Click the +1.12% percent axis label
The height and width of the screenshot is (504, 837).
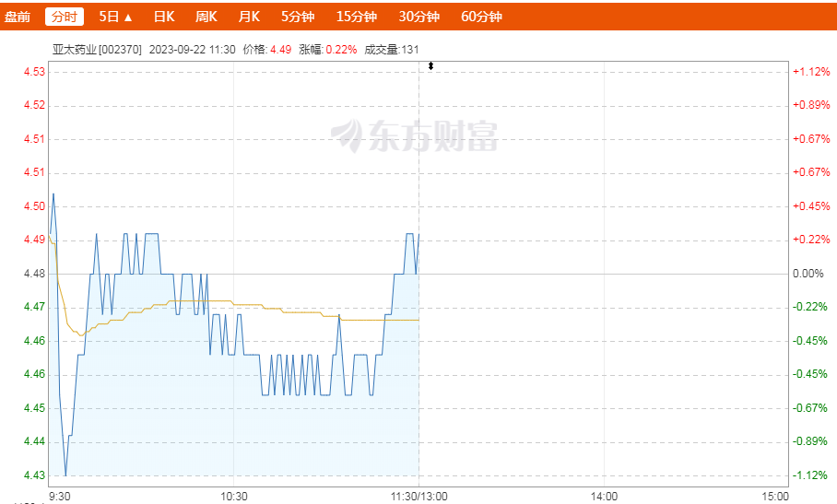point(811,72)
